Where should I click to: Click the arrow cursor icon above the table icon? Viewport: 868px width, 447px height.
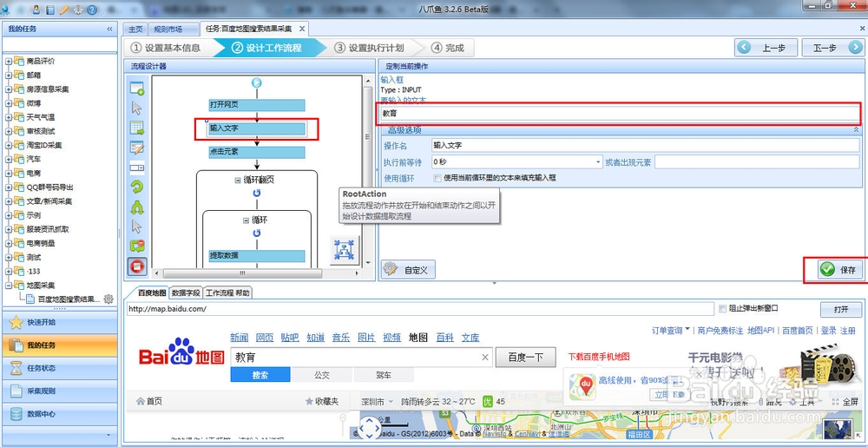tap(136, 108)
